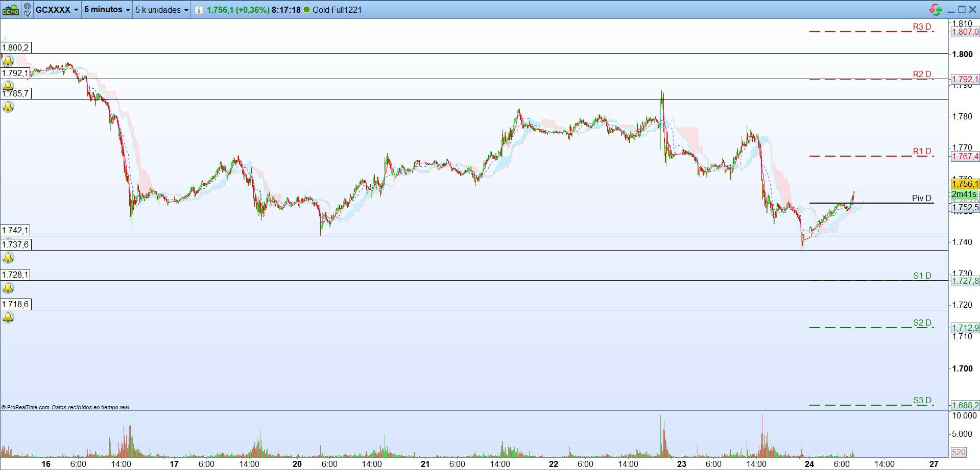Click the R1 D pivot label
Screen dimensions: 980x470
coord(922,152)
